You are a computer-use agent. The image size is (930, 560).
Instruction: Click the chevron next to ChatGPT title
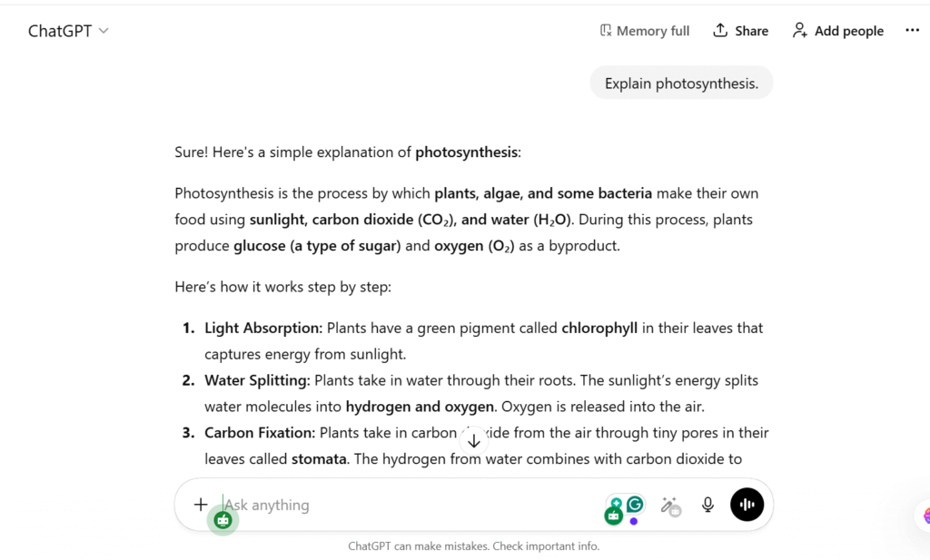(104, 31)
